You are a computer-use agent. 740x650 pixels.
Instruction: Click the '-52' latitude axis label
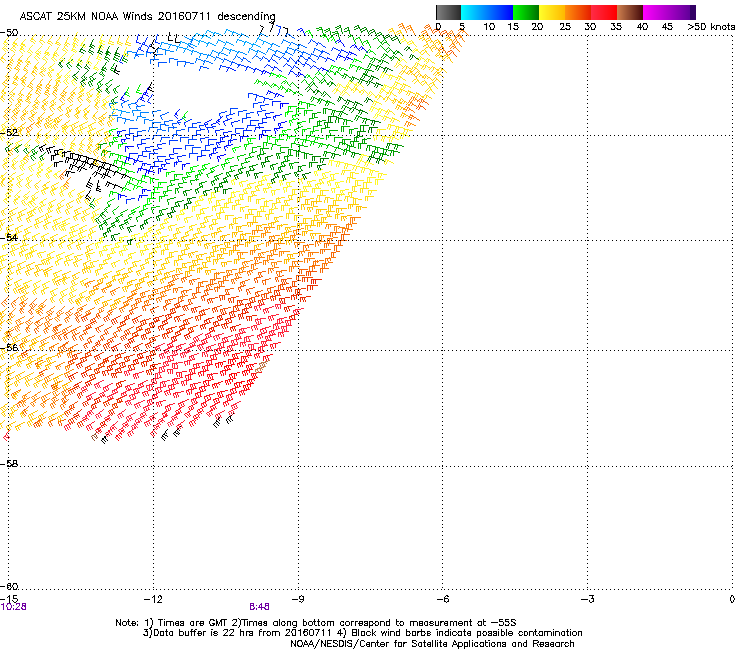pos(9,133)
